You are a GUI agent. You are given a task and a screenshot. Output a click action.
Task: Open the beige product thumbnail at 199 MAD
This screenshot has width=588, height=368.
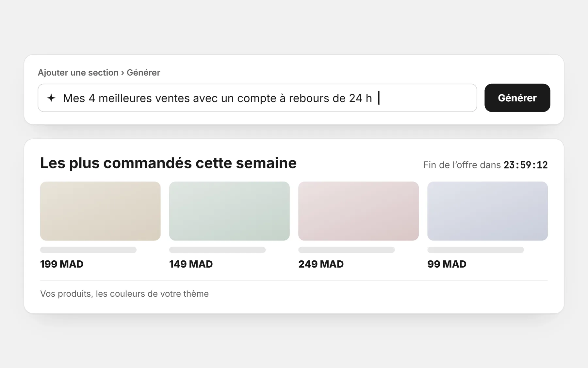[100, 211]
